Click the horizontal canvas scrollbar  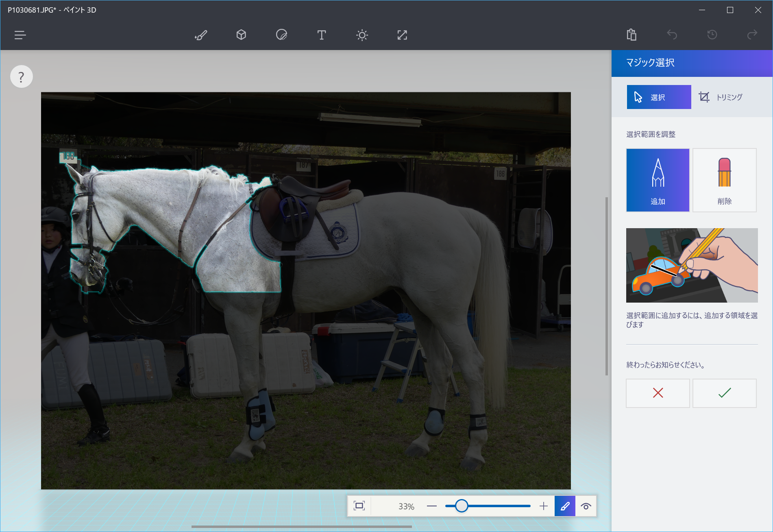tap(302, 527)
